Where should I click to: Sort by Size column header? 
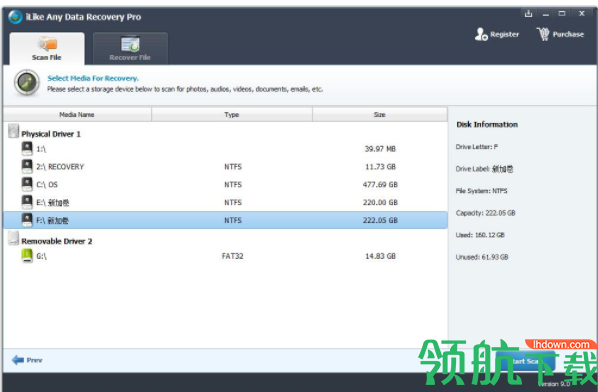pos(379,114)
